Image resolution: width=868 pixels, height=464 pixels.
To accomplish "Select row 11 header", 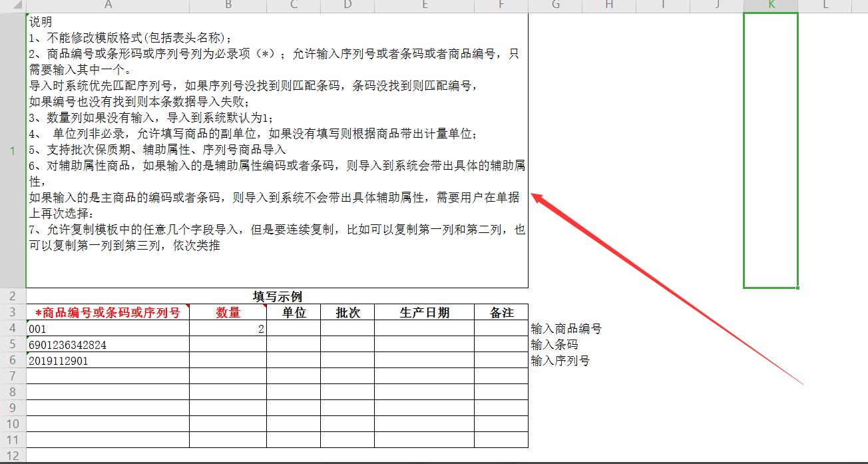I will pos(13,440).
